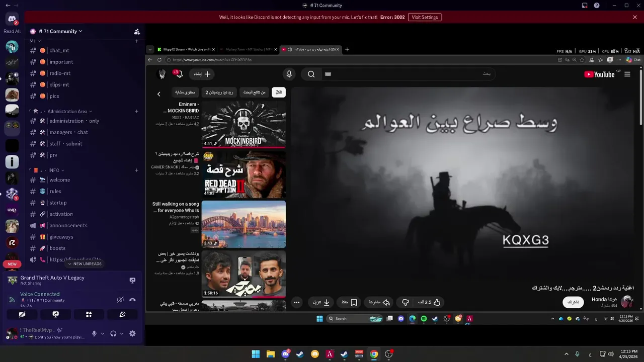Toggle noise suppression in voice panel
Viewport: 644px width, 362px height.
(x=120, y=300)
